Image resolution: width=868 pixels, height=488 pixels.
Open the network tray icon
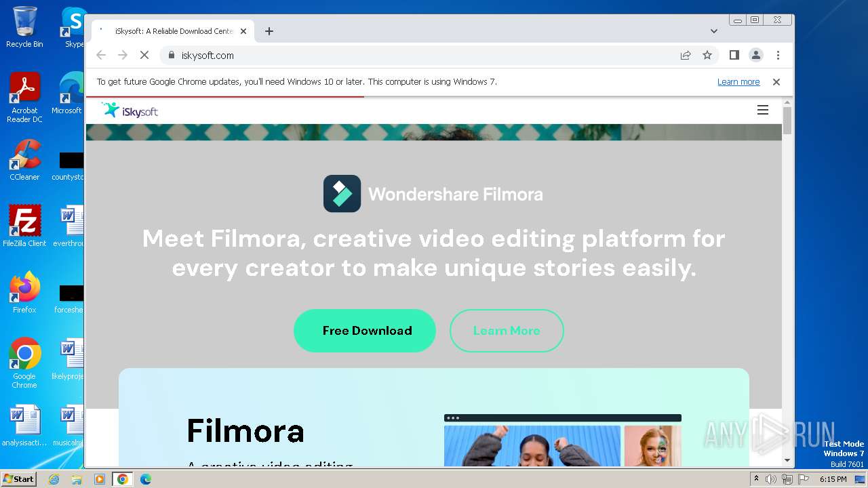click(x=787, y=479)
